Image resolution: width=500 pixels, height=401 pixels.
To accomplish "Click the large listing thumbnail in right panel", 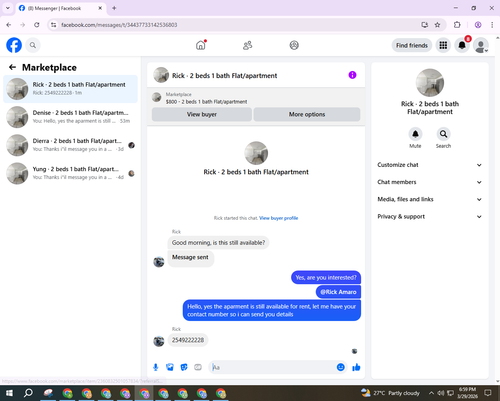I will click(430, 83).
